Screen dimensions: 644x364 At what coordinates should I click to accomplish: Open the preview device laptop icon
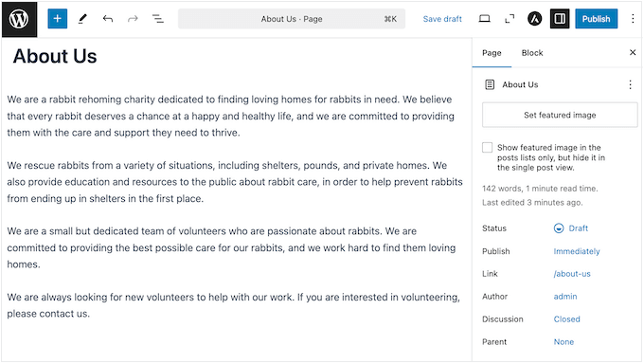coord(485,19)
